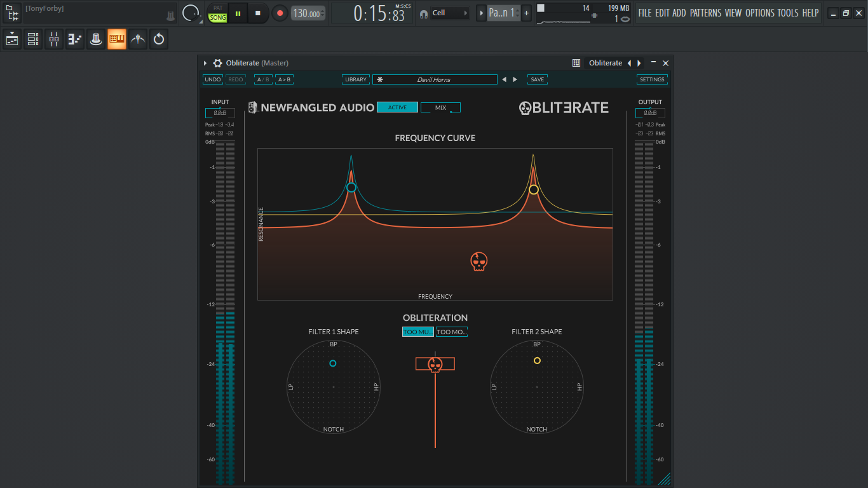Select the Pa..n 1 pattern field

pyautogui.click(x=503, y=13)
